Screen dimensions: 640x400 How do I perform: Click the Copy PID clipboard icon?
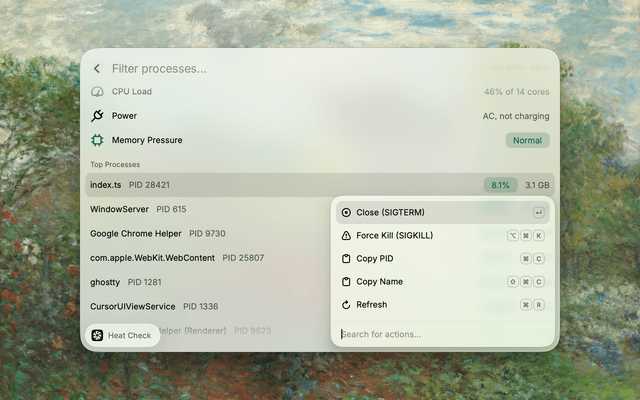(x=346, y=259)
